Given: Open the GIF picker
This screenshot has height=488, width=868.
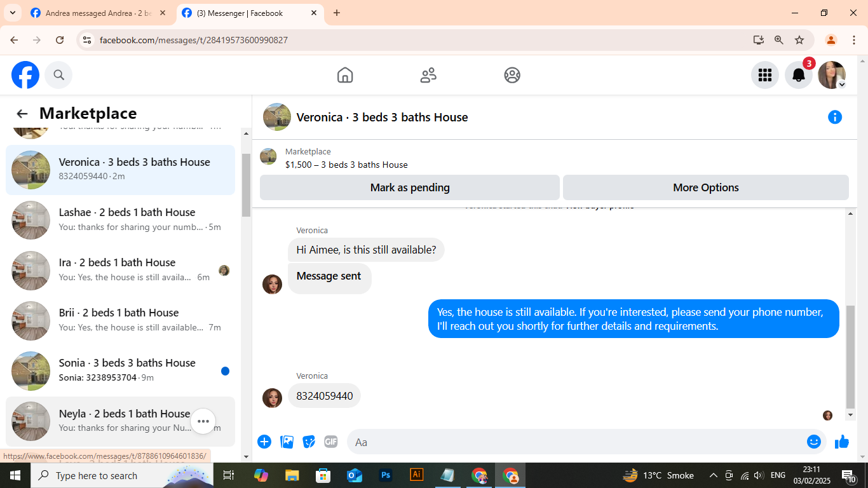Looking at the screenshot, I should click(x=331, y=442).
